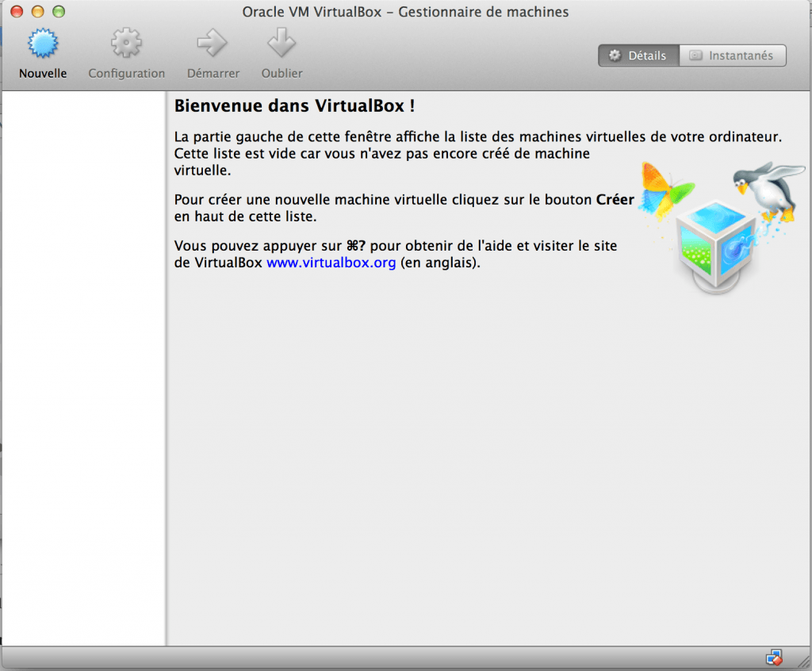Click the Nouvelle label text

(x=43, y=73)
